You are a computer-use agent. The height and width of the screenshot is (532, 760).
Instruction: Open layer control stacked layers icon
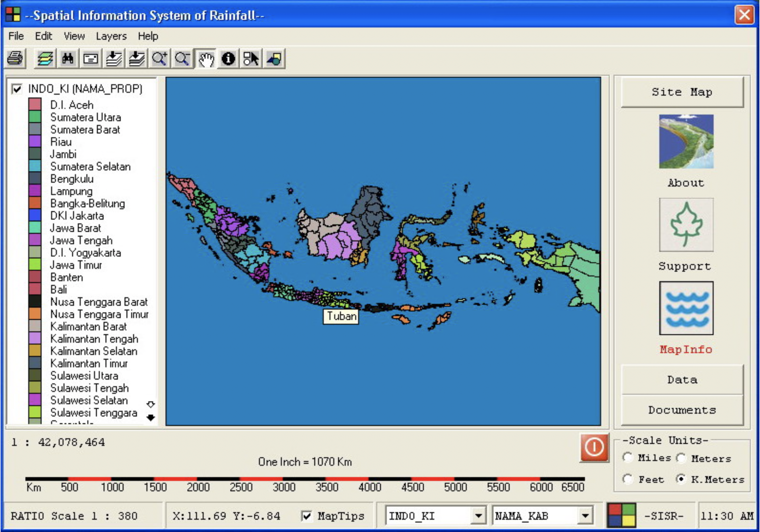pyautogui.click(x=45, y=59)
